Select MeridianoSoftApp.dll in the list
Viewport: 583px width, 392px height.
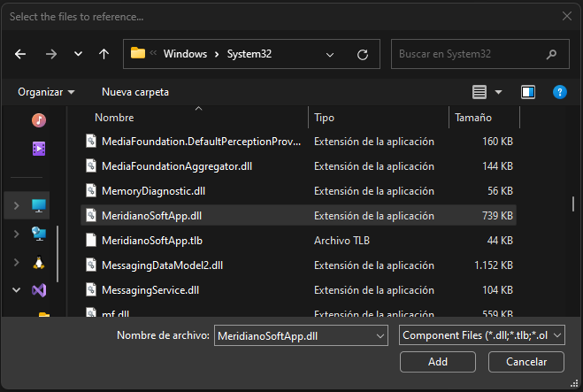(x=298, y=216)
